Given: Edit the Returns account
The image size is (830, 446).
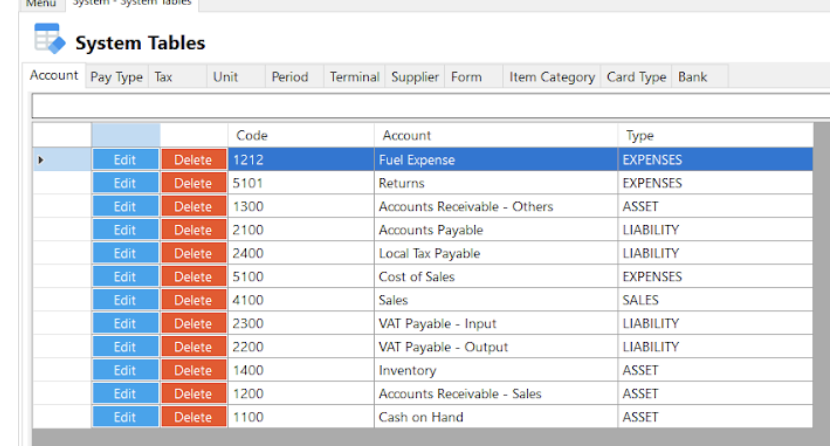Looking at the screenshot, I should (125, 183).
